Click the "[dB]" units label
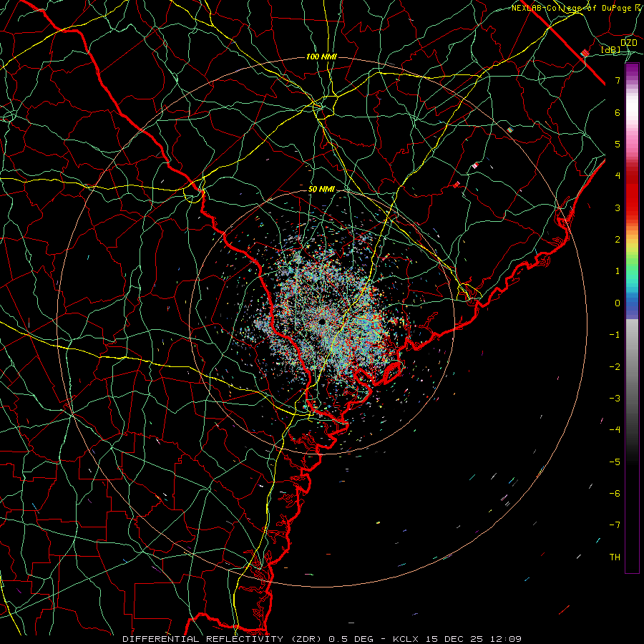The height and width of the screenshot is (644, 644). pos(611,49)
